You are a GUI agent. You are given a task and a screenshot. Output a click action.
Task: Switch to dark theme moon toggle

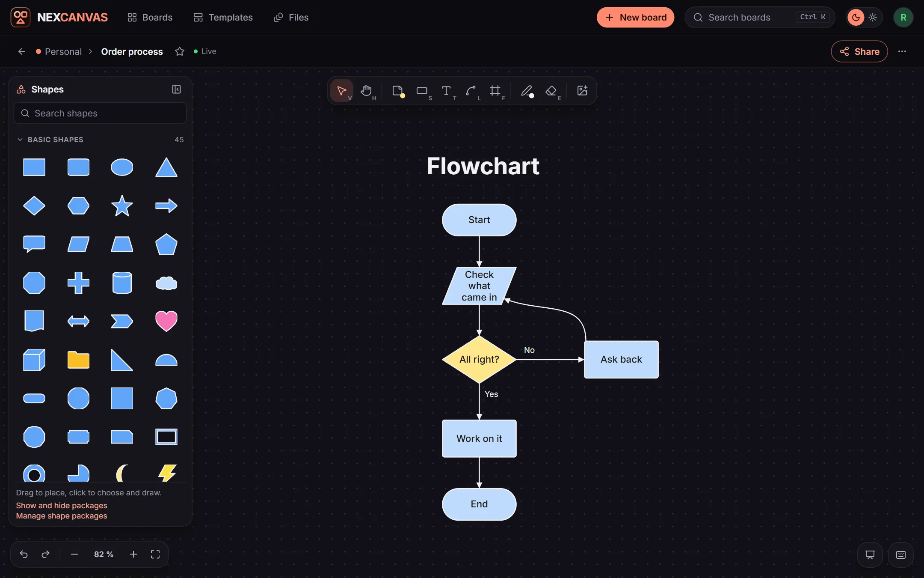pyautogui.click(x=856, y=18)
